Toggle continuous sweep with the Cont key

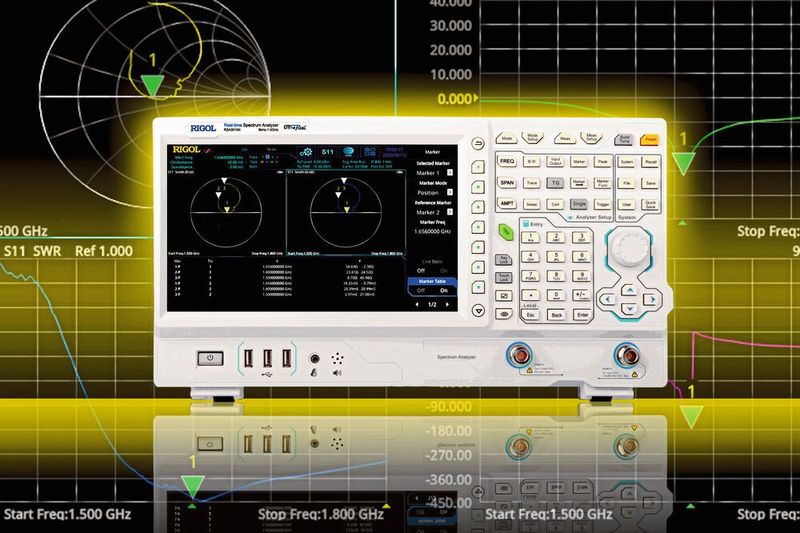[555, 204]
